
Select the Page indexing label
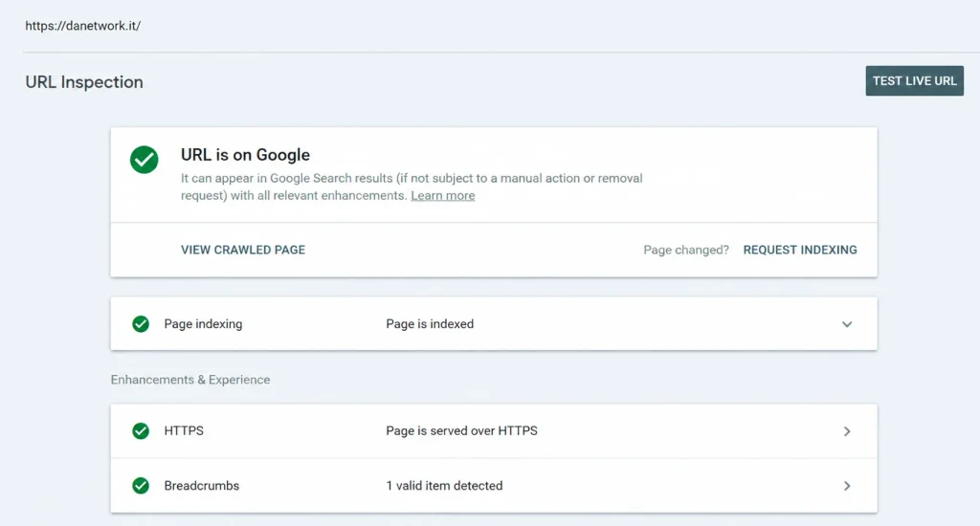click(203, 323)
